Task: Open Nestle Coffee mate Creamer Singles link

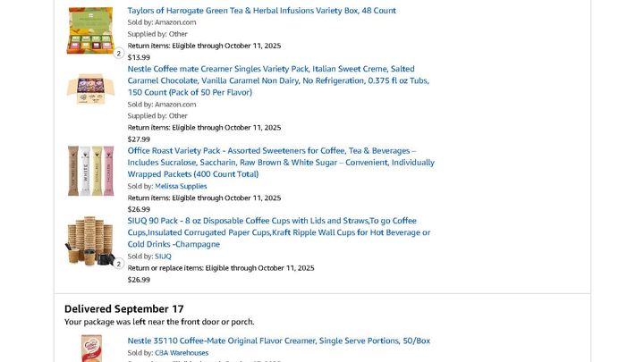Action: click(x=278, y=80)
